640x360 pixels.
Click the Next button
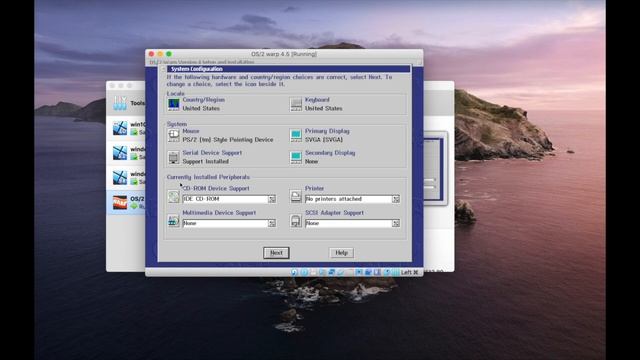click(276, 253)
